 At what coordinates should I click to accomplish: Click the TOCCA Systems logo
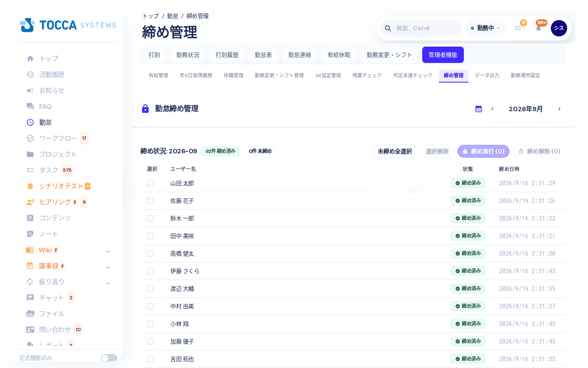[68, 25]
